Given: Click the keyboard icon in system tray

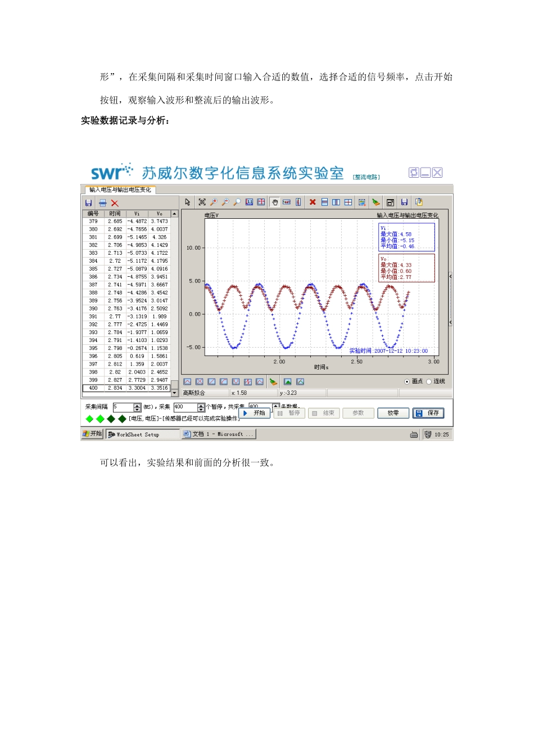Looking at the screenshot, I should pyautogui.click(x=414, y=435).
